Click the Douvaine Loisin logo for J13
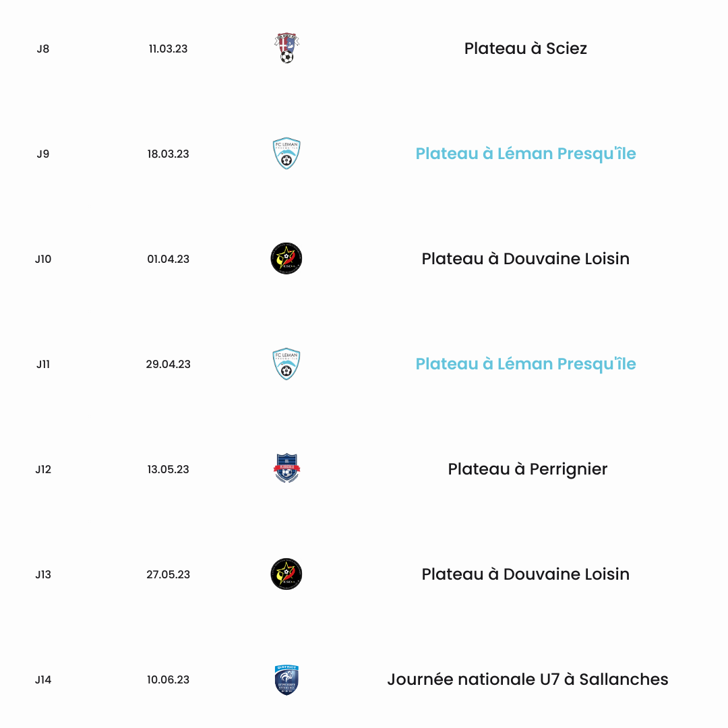This screenshot has width=728, height=728. click(286, 574)
